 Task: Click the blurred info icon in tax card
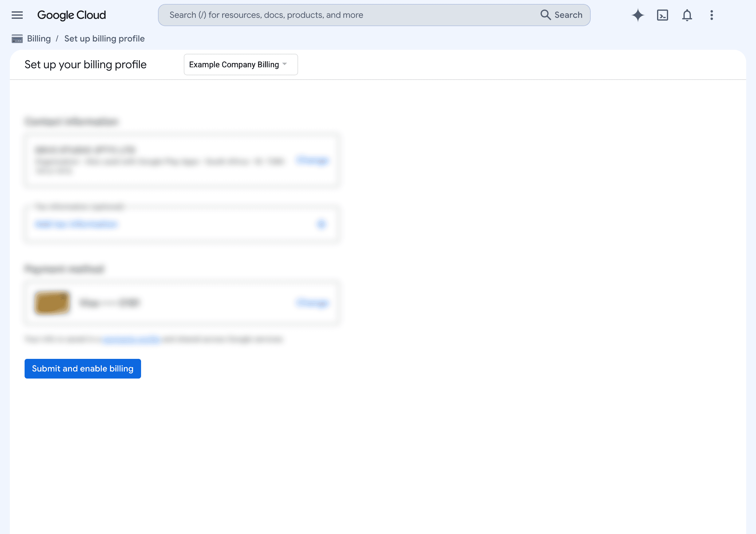point(321,224)
